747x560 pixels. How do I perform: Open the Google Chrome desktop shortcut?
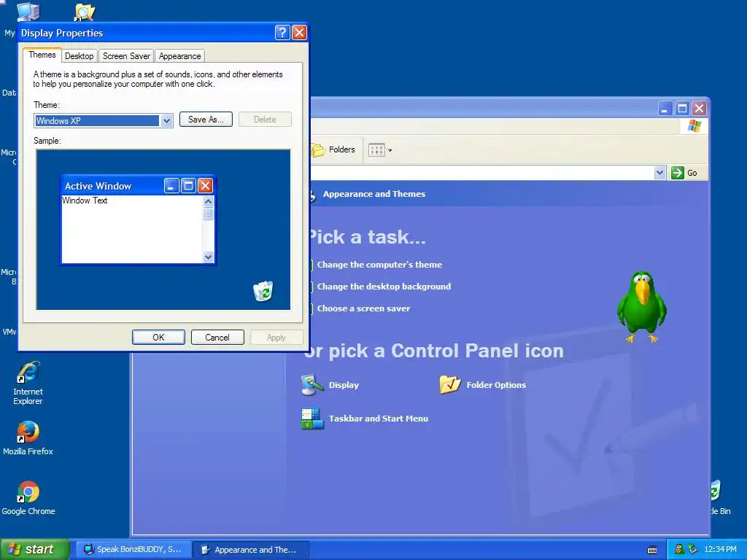coord(28,498)
